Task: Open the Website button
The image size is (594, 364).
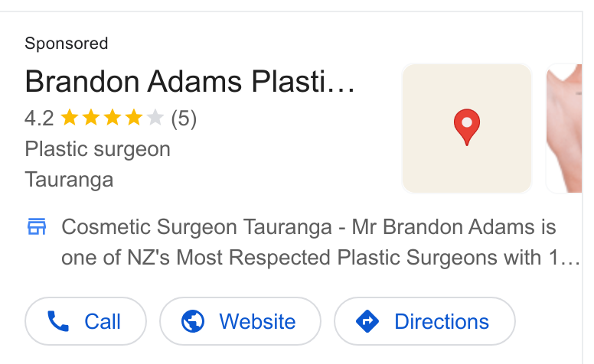Action: coord(240,321)
